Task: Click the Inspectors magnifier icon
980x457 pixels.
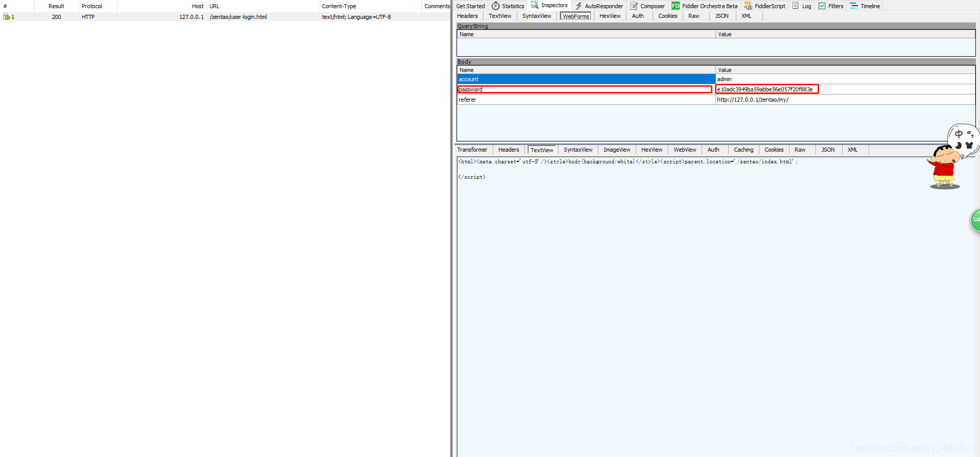Action: (534, 5)
